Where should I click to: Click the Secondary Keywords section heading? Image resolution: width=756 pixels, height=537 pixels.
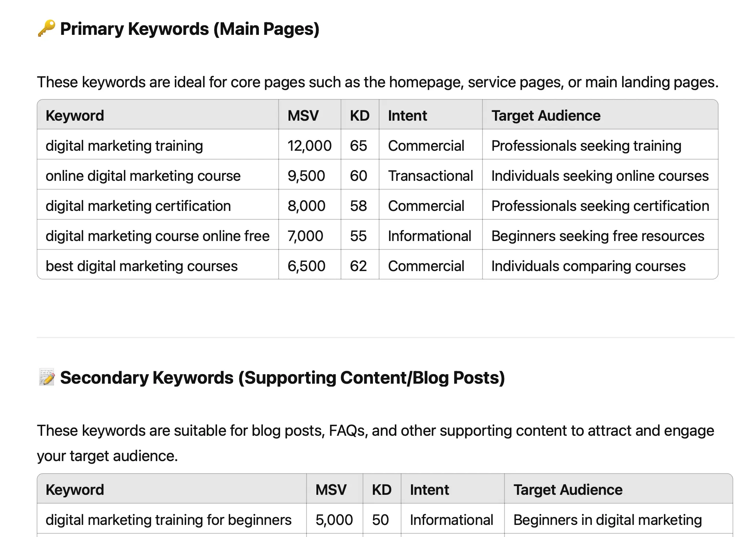[282, 378]
